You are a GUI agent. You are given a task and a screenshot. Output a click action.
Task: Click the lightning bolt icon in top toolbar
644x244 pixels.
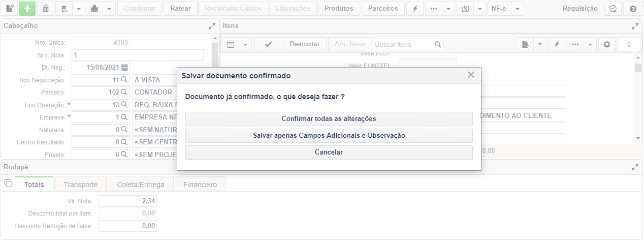click(415, 9)
